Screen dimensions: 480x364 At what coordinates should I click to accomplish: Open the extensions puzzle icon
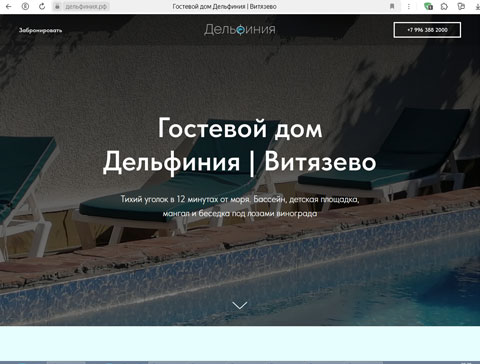tap(444, 6)
